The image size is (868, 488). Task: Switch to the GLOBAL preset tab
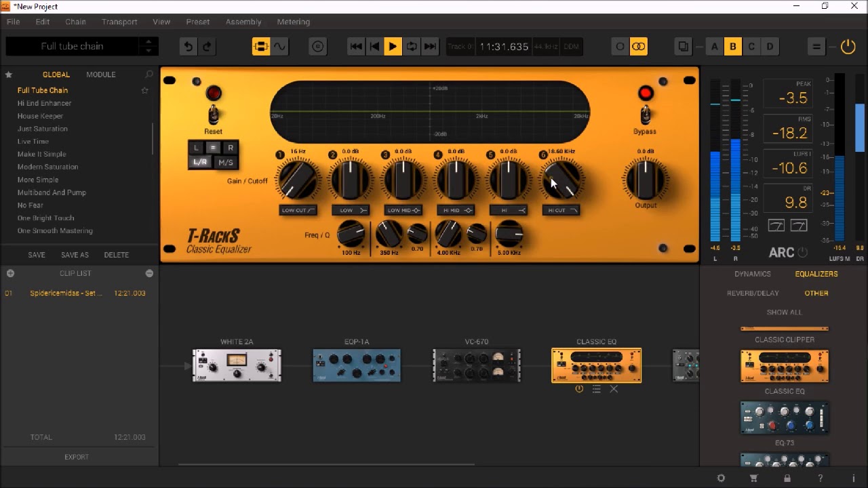point(56,75)
